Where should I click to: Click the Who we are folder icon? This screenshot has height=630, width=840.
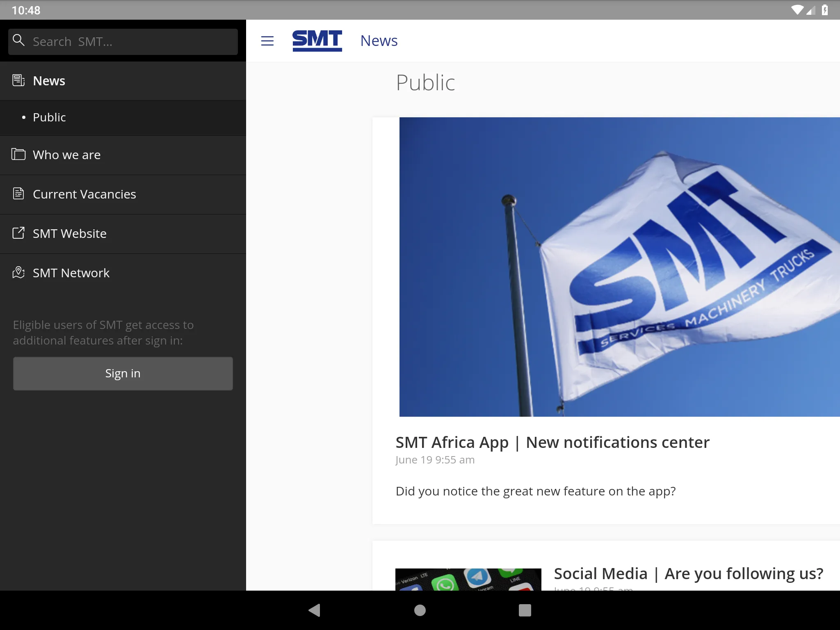18,153
